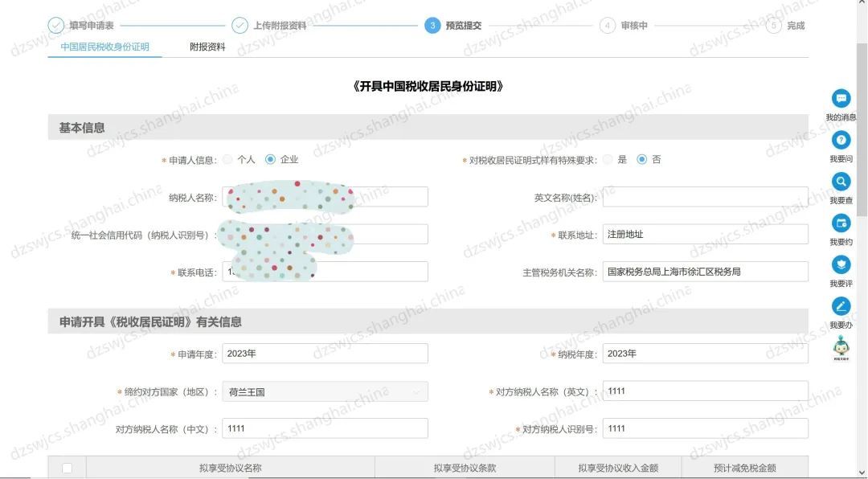The width and height of the screenshot is (868, 479).
Task: Expand the 缔约对方国家 dropdown showing 荷兰王国
Action: point(325,392)
